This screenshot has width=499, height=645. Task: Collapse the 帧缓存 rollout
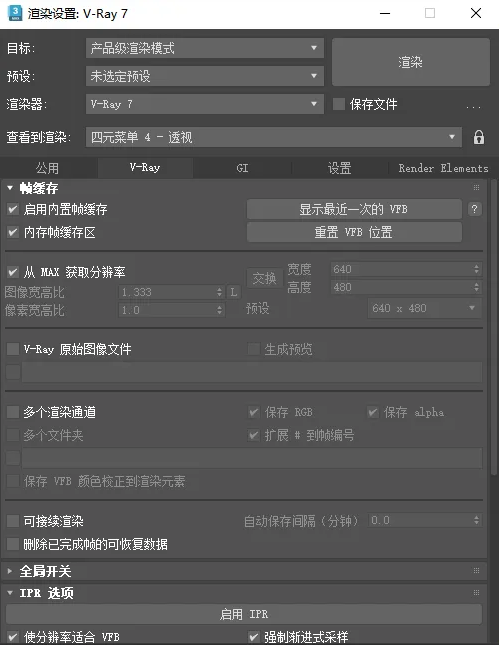10,188
